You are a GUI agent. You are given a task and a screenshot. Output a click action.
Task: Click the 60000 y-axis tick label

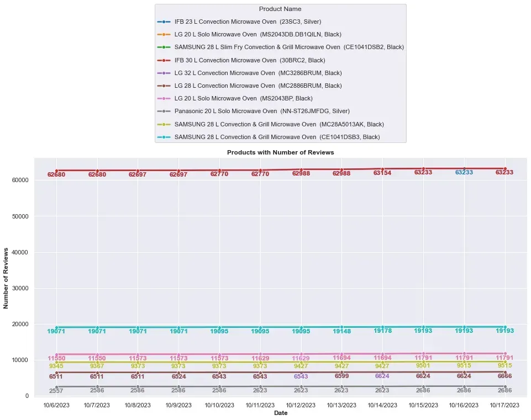[x=20, y=180]
